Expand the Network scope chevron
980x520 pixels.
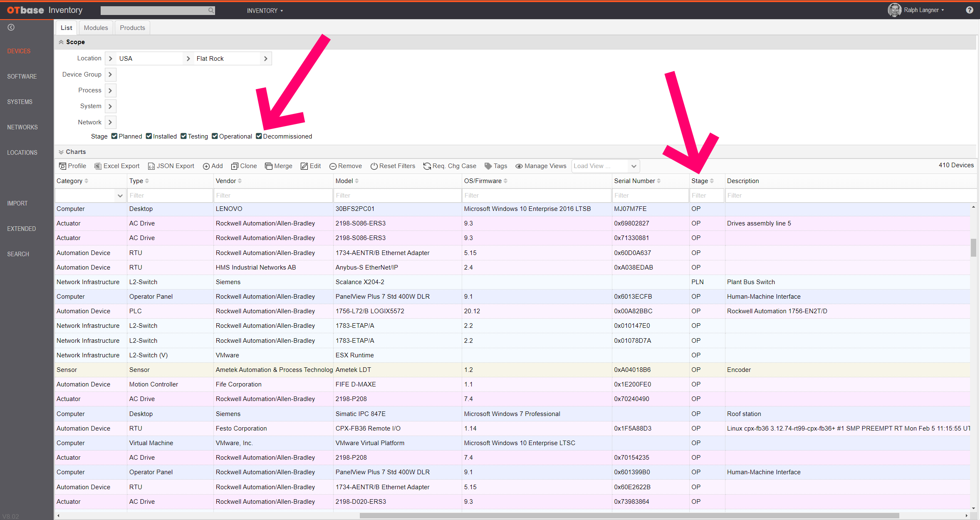[x=110, y=122]
